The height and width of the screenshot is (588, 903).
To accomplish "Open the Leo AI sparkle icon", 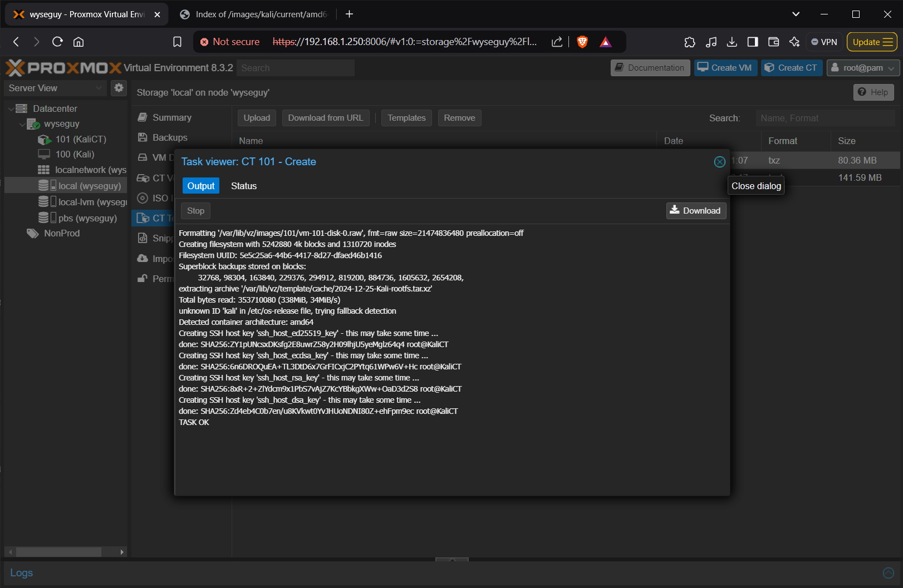I will (794, 42).
